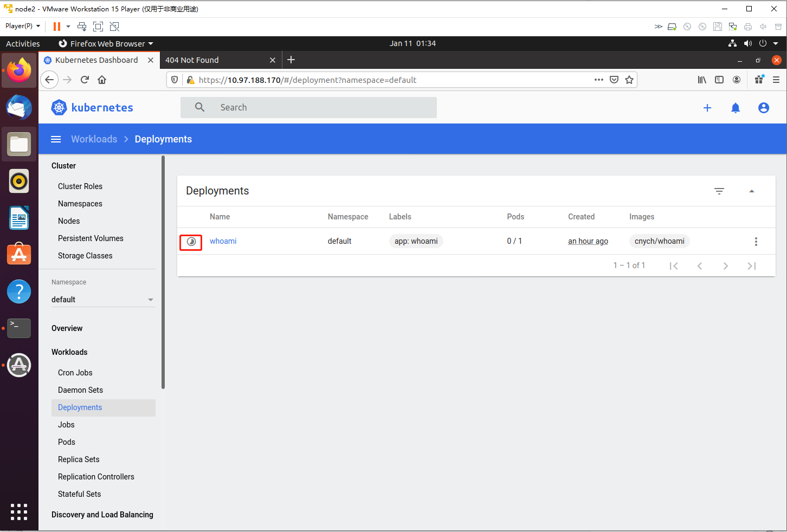Show all applications grid
This screenshot has width=787, height=532.
pos(19,512)
